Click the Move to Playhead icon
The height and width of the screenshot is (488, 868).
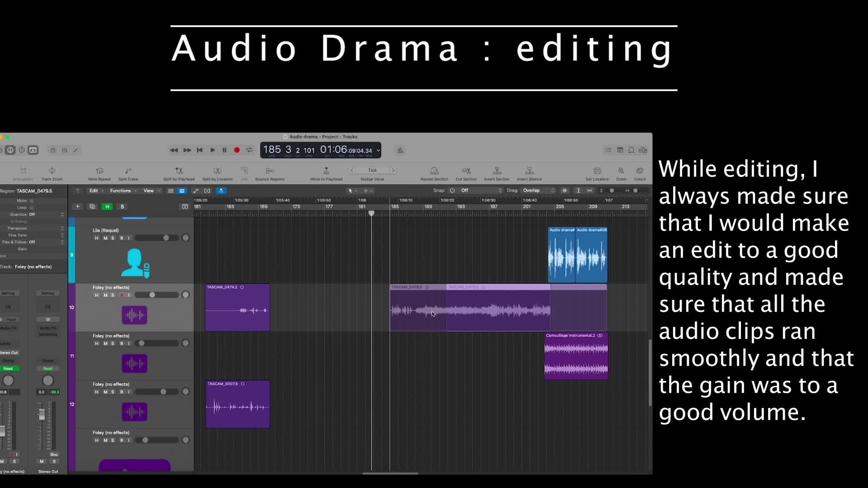pyautogui.click(x=326, y=170)
